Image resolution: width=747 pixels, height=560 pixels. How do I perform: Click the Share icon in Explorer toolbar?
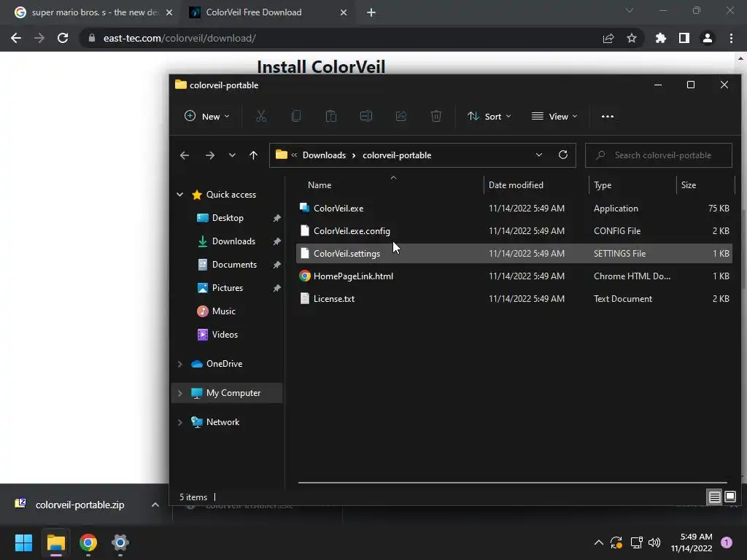click(x=401, y=116)
